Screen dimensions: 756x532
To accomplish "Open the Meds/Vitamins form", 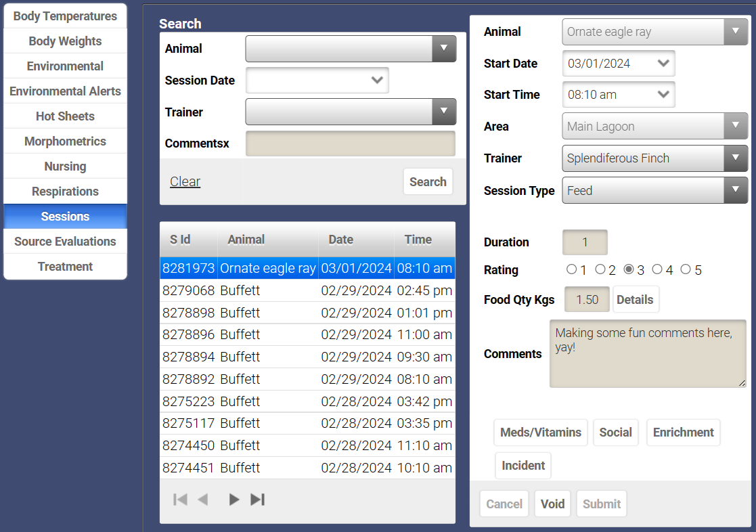I will (540, 433).
